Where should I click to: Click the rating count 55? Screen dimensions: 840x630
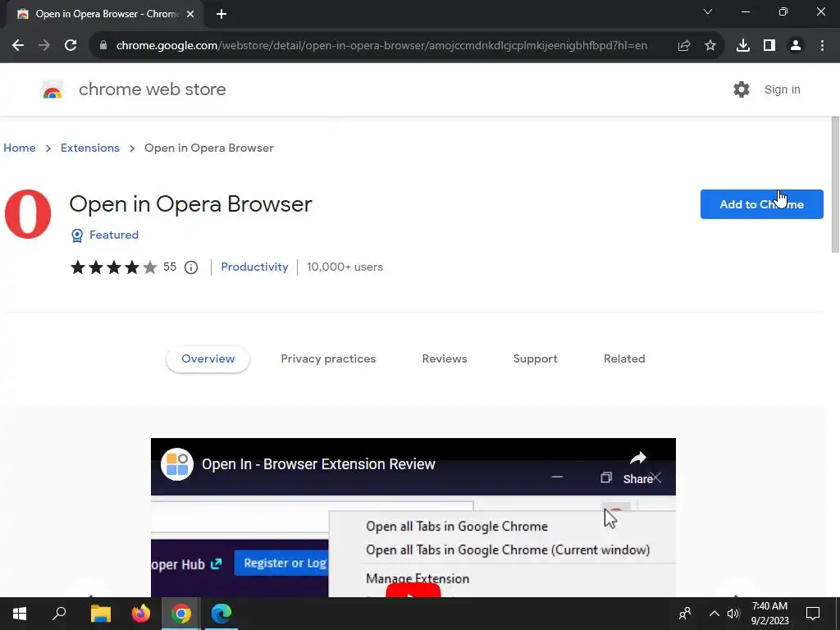pyautogui.click(x=170, y=267)
